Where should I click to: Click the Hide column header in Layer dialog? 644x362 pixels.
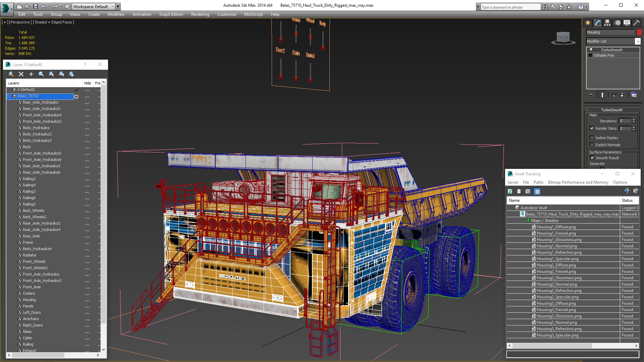87,83
